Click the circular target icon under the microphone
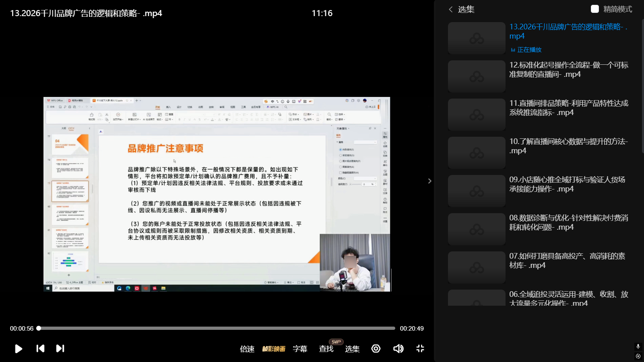This screenshot has height=362, width=644. click(x=638, y=356)
